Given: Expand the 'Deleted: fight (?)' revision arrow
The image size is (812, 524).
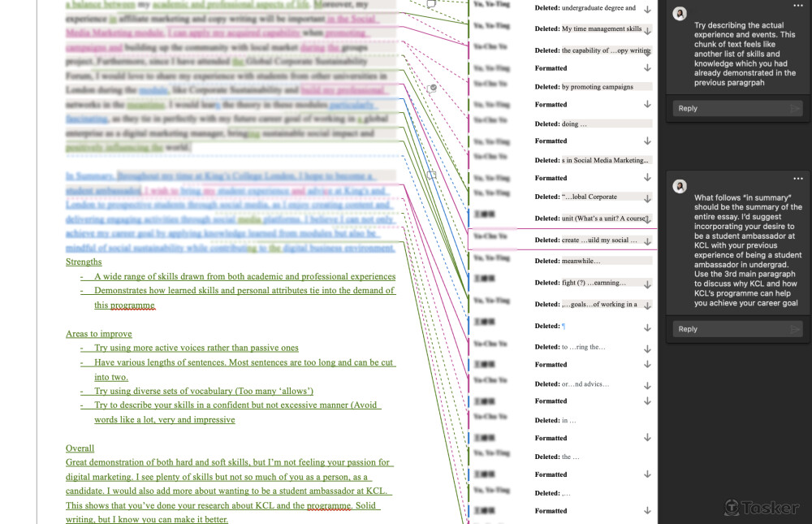Looking at the screenshot, I should pos(647,284).
